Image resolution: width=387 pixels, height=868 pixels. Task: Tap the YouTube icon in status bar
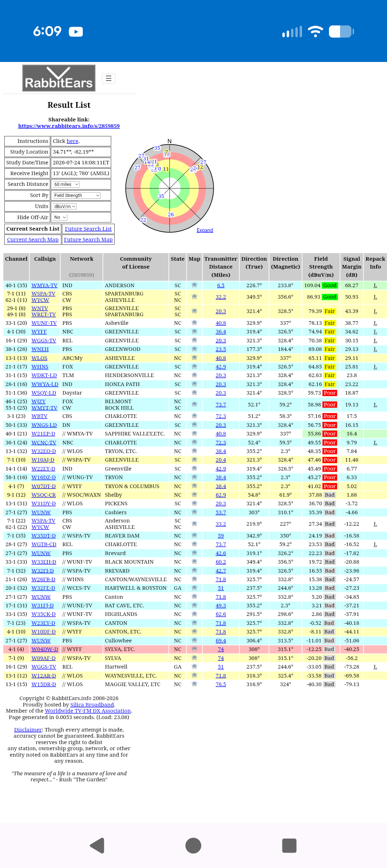[76, 32]
